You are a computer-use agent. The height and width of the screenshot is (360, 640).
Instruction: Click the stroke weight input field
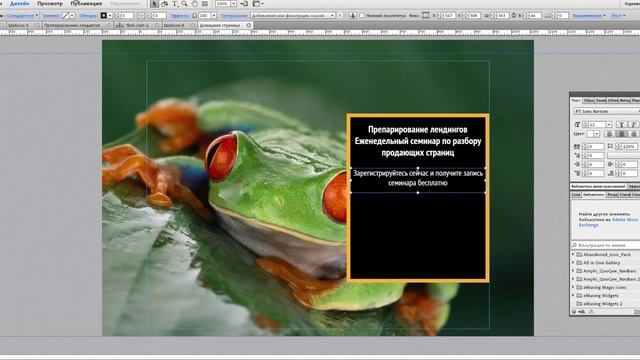[x=127, y=16]
